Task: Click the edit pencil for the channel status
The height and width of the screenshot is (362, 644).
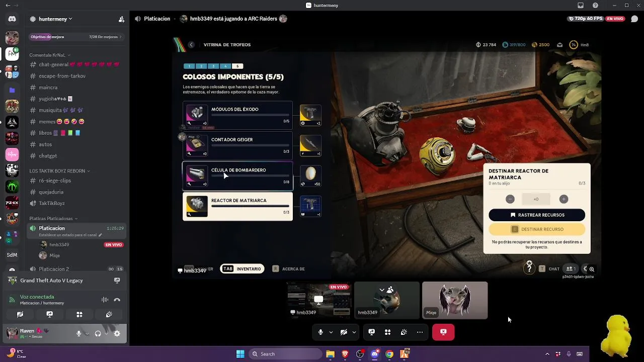Action: [x=100, y=235]
